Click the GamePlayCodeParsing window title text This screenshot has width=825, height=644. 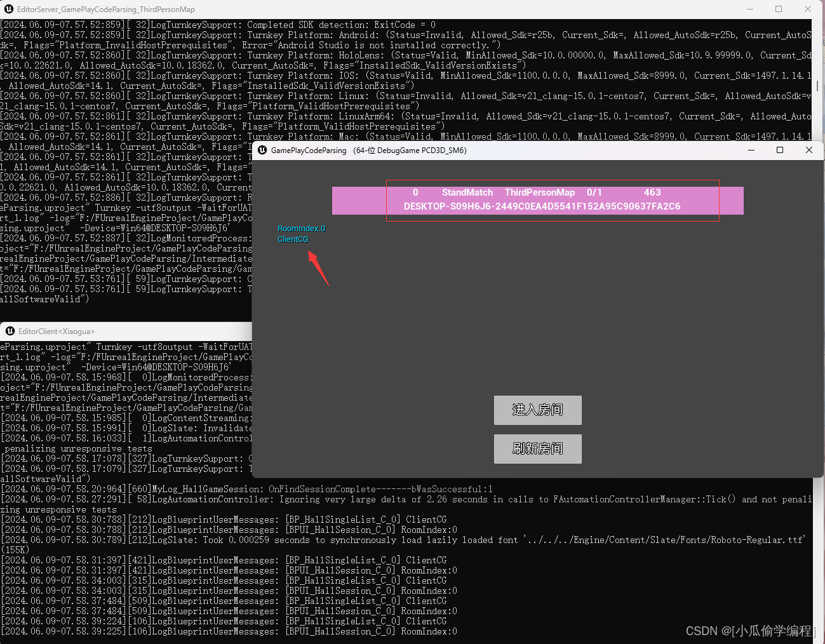[309, 151]
